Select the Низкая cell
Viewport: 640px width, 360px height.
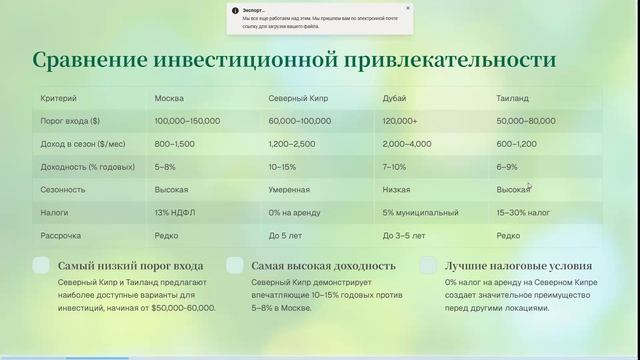tap(396, 190)
